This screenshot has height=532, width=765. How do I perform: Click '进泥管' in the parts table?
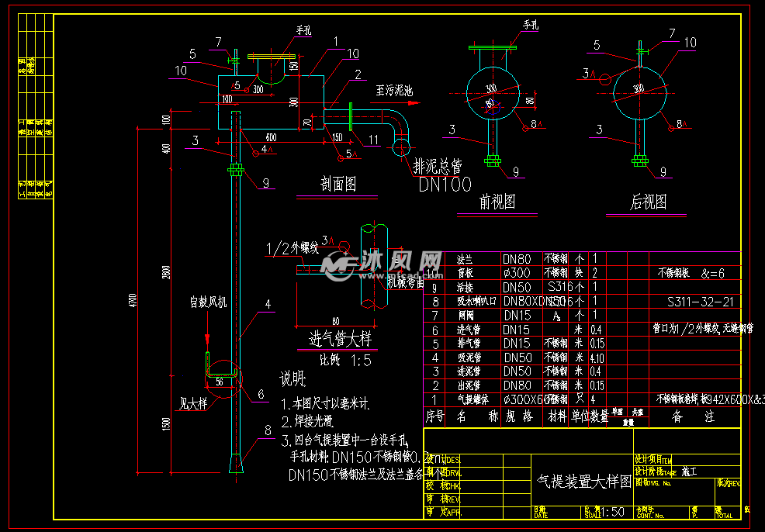click(469, 371)
